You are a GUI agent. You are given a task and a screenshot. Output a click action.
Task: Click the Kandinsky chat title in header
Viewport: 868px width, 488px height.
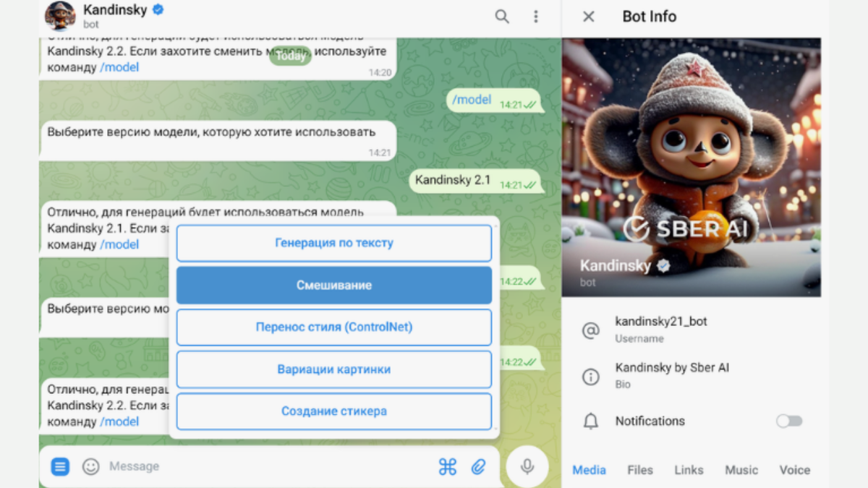point(115,10)
